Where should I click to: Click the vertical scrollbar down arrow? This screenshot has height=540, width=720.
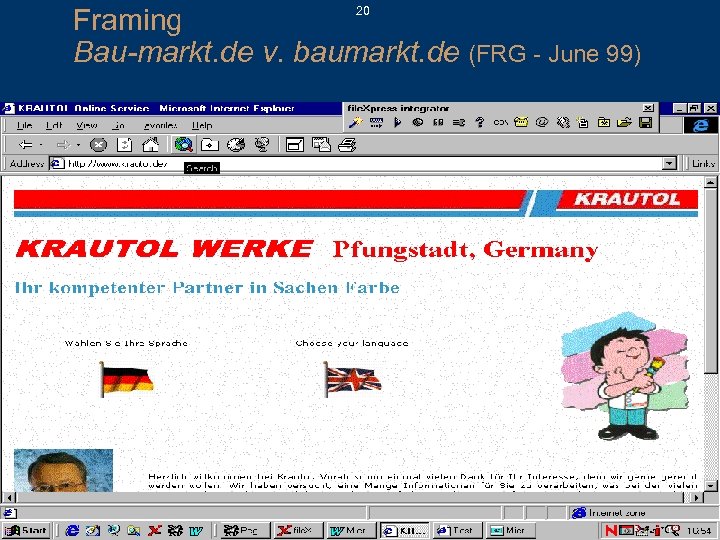[x=710, y=485]
